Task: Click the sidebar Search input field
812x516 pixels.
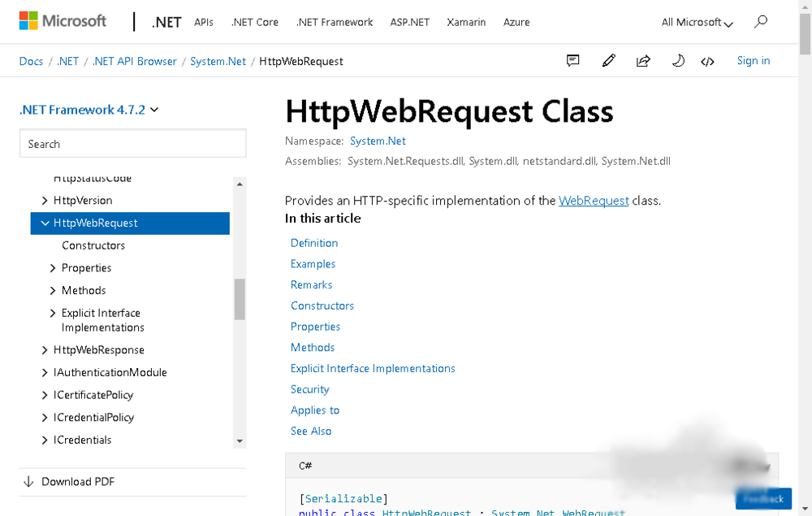Action: [x=133, y=144]
